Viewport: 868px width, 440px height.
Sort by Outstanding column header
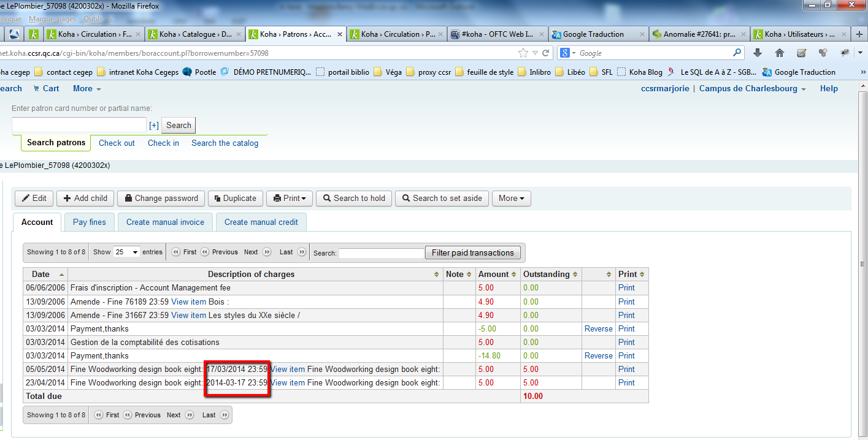pos(550,275)
